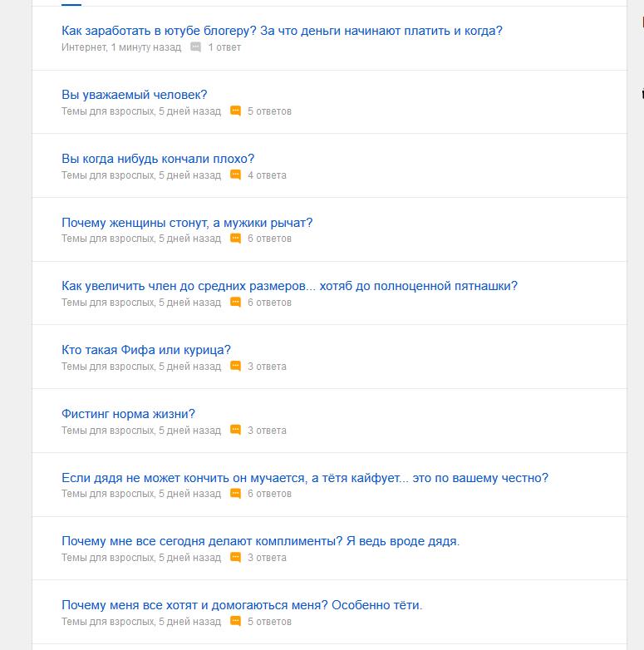Click orange answer icon under 'Фистинг норма жизни?'

pos(235,430)
